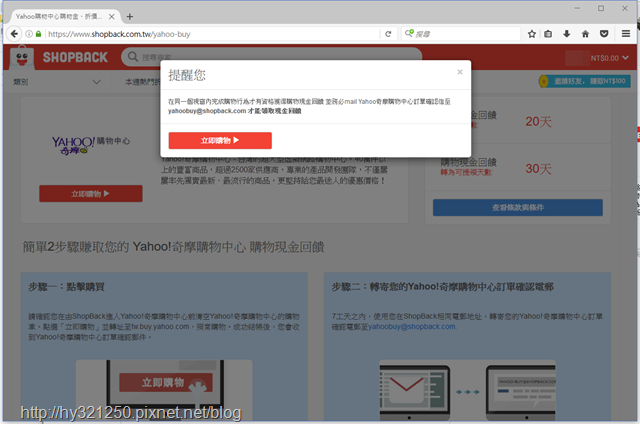640x424 pixels.
Task: Open Firefox hamburger menu
Action: pyautogui.click(x=626, y=34)
